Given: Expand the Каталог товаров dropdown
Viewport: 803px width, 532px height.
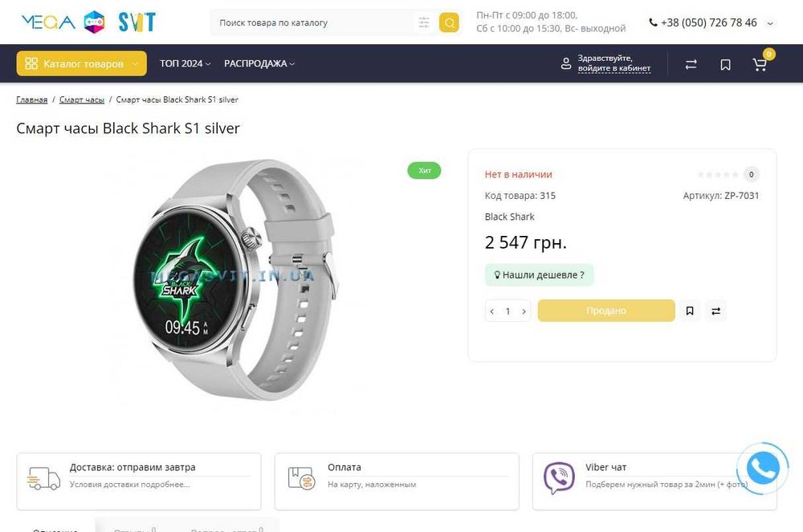Looking at the screenshot, I should 81,63.
